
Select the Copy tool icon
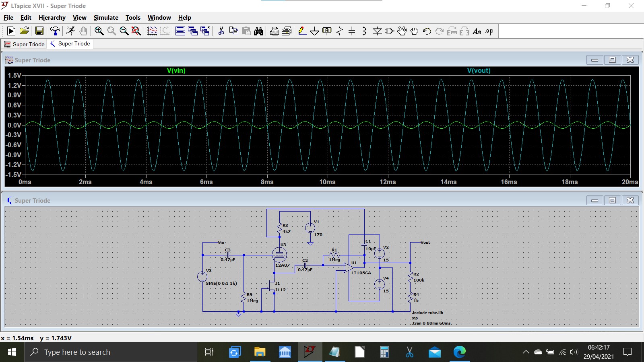(233, 31)
